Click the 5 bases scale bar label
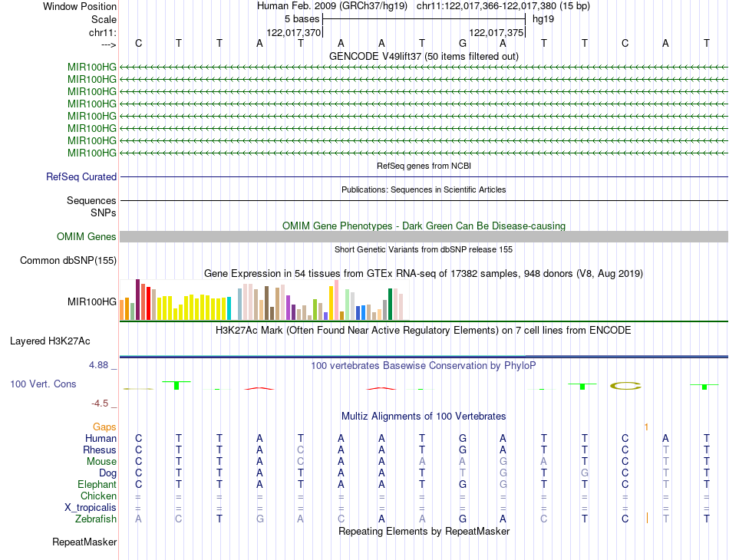 [x=302, y=19]
